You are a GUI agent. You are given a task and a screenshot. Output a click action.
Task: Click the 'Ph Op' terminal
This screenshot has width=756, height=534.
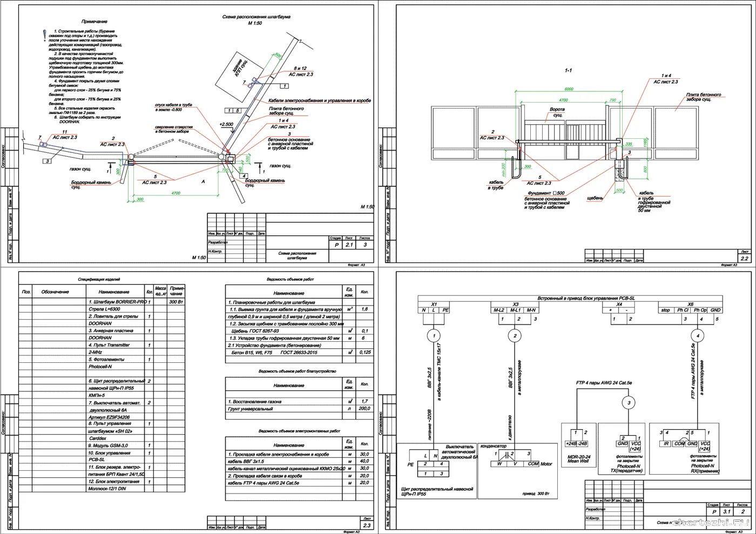pyautogui.click(x=700, y=310)
